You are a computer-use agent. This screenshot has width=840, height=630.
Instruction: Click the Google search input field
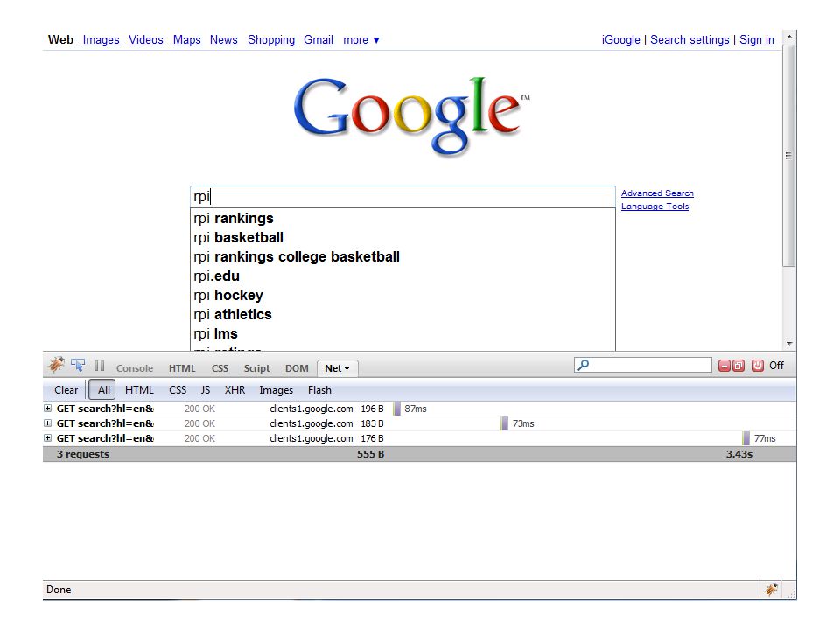tap(402, 197)
